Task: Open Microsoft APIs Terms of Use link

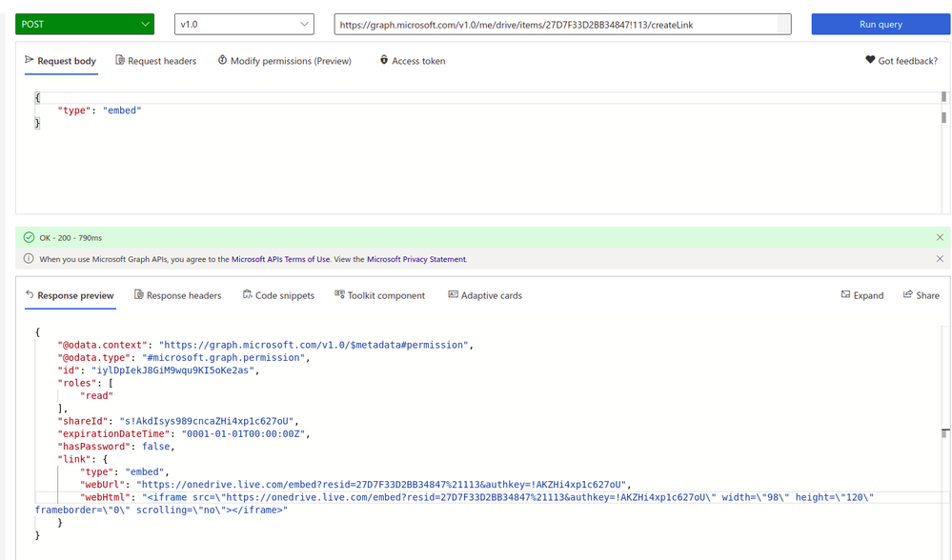Action: (280, 259)
